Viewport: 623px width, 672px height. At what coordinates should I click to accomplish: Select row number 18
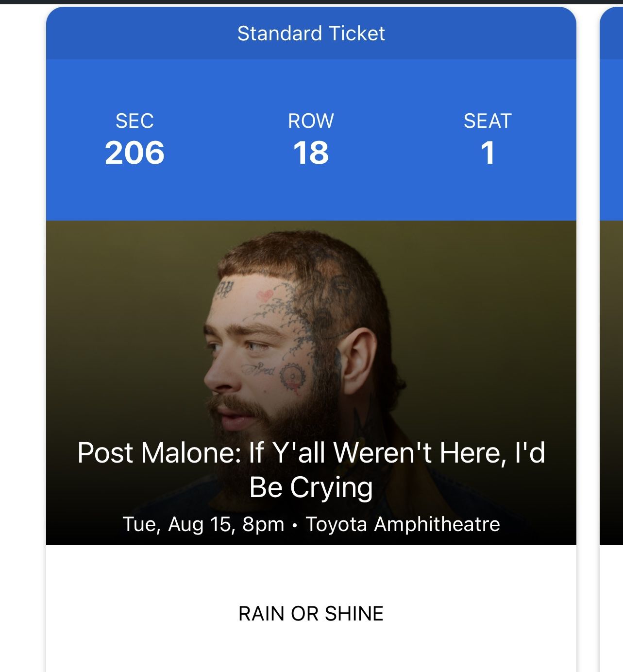tap(311, 153)
